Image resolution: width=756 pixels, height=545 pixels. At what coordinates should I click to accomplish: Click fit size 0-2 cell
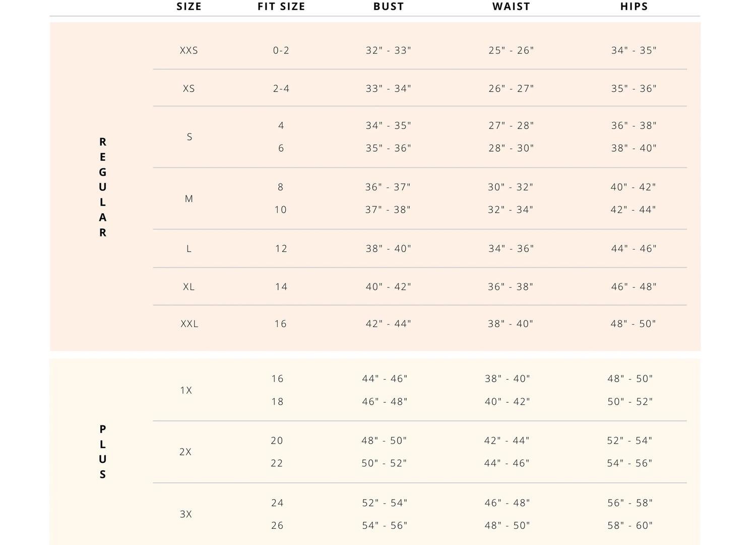click(x=281, y=50)
